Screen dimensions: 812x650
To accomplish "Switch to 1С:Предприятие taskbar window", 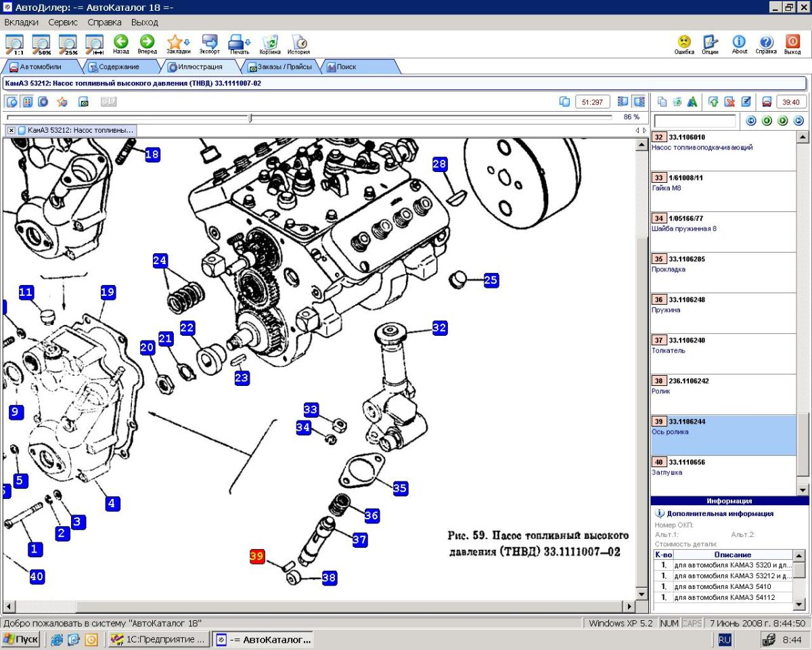I will (158, 639).
